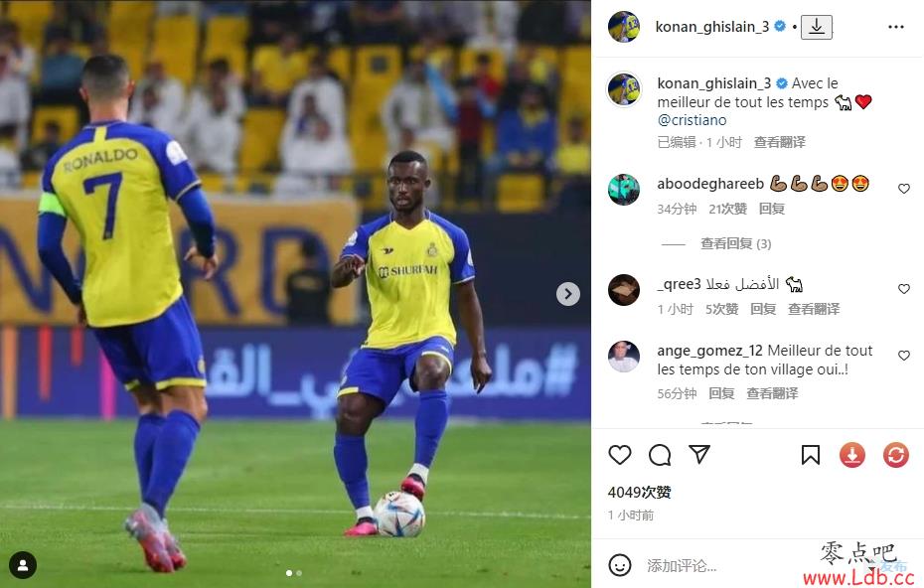Open the comment bubble icon

point(660,455)
